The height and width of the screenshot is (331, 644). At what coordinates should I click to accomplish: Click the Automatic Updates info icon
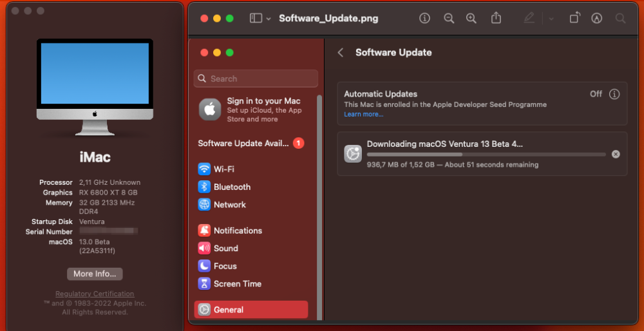click(x=614, y=94)
